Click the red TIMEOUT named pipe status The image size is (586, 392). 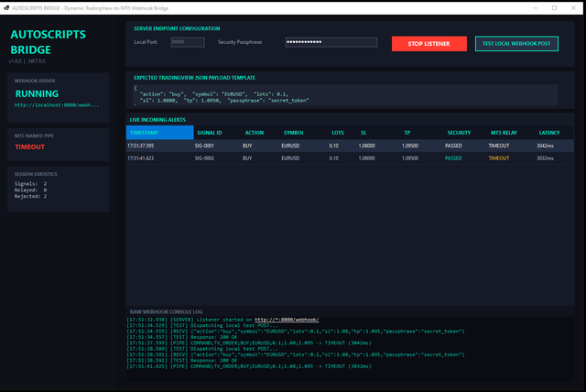coord(30,147)
